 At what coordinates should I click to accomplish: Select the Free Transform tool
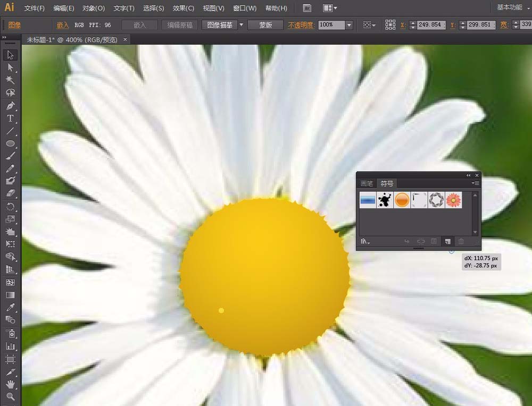tap(10, 244)
